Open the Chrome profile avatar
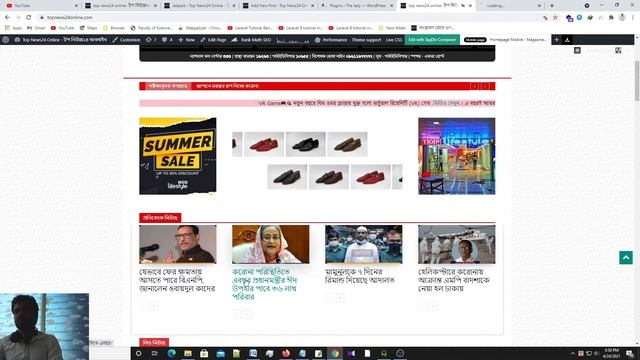The image size is (640, 360). pyautogui.click(x=622, y=18)
